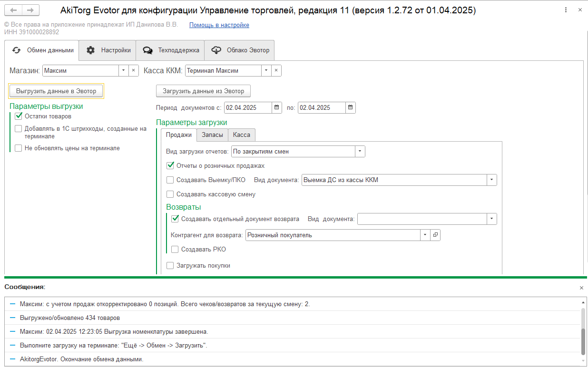Click the messages scrollbar up arrow
This screenshot has width=588, height=367.
583,302
